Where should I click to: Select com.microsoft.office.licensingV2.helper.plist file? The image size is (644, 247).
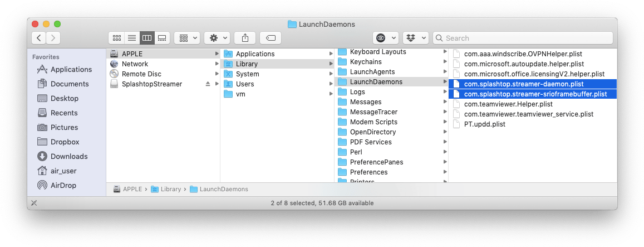point(533,74)
